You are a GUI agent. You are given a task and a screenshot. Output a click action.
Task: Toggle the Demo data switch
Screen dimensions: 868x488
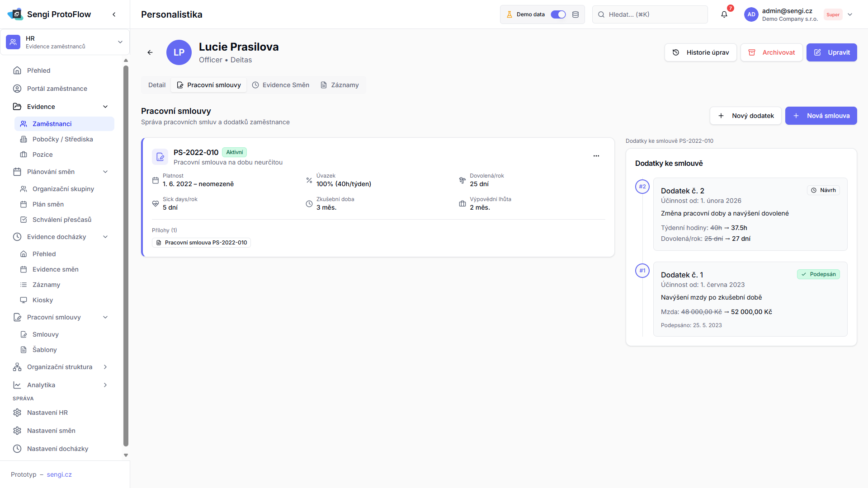(558, 14)
